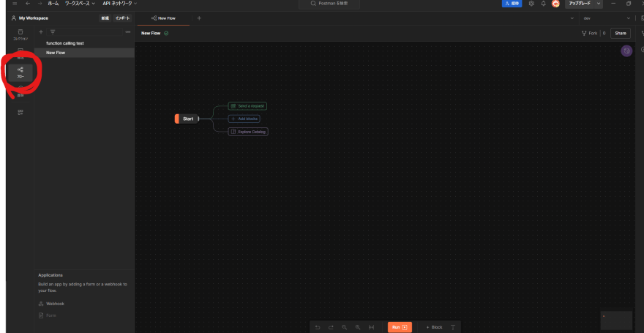Click the Start block
The image size is (644, 333).
pyautogui.click(x=187, y=119)
